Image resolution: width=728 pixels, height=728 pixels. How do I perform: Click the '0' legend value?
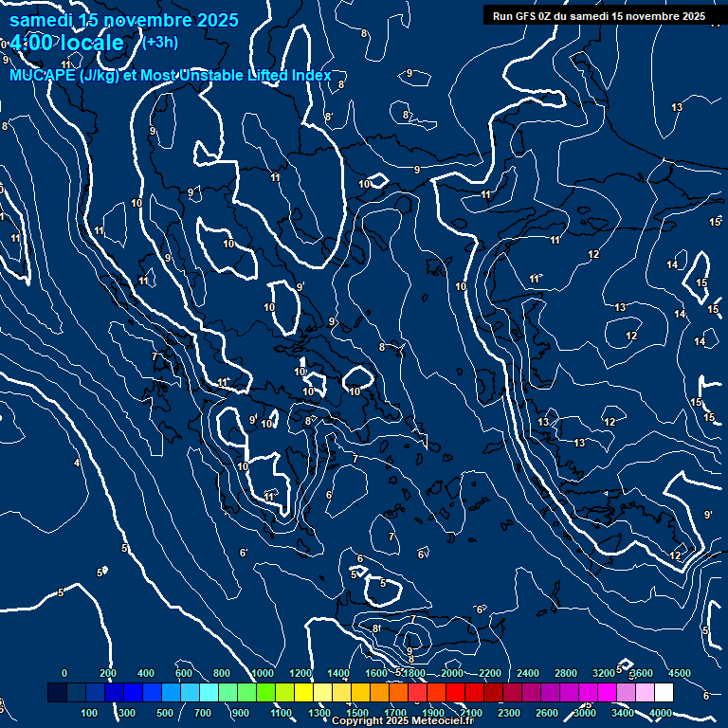pyautogui.click(x=64, y=673)
